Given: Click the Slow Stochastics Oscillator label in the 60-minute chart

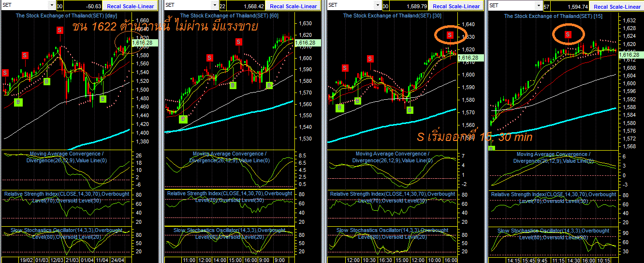Looking at the screenshot, I should (x=229, y=233).
